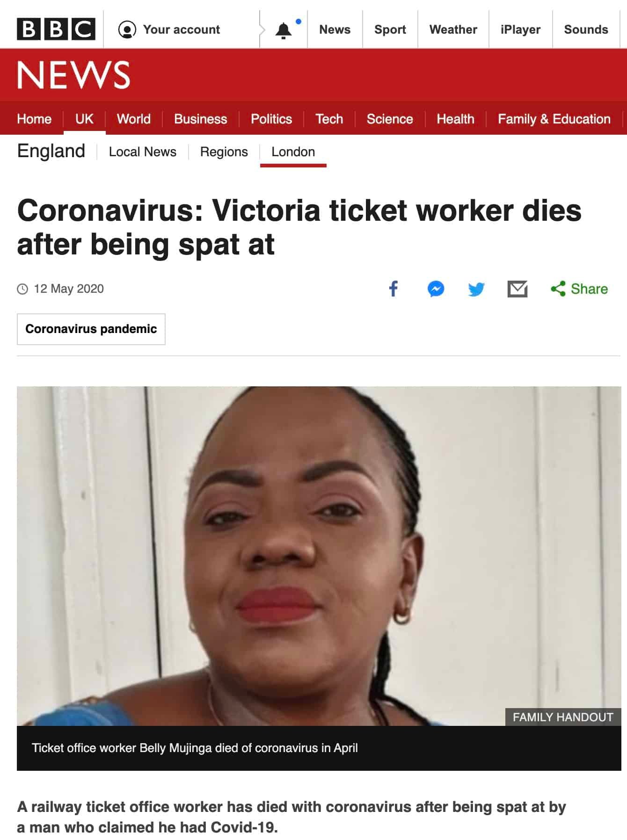627x840 pixels.
Task: Open the Coronavirus pandemic topic tag
Action: [x=91, y=329]
